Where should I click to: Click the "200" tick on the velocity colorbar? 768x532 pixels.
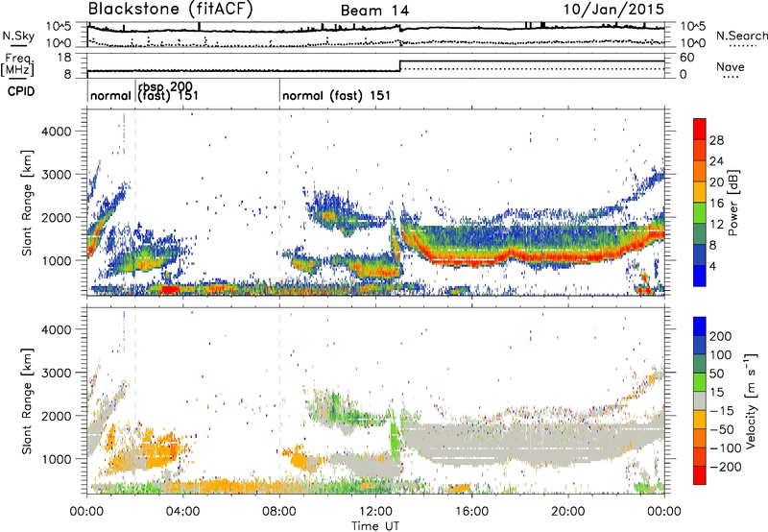pos(721,336)
